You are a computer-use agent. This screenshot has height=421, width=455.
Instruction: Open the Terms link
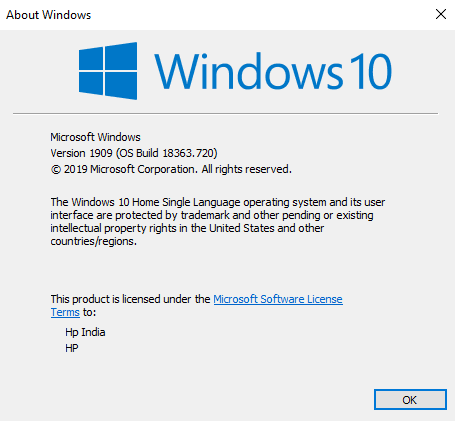[x=65, y=312]
